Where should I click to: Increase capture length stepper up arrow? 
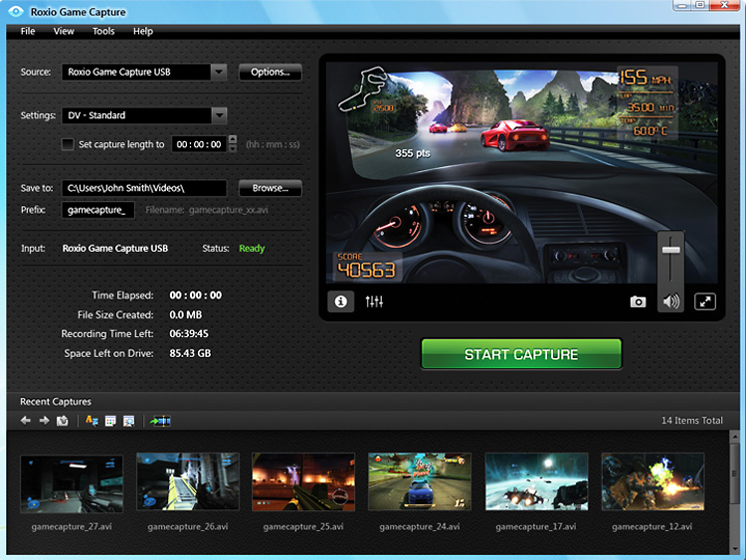point(233,139)
